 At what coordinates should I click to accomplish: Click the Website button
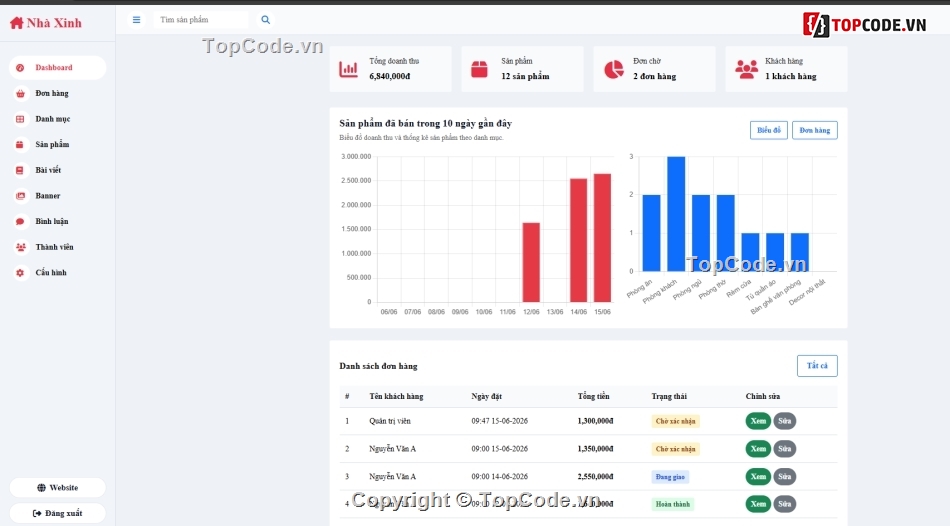click(58, 488)
